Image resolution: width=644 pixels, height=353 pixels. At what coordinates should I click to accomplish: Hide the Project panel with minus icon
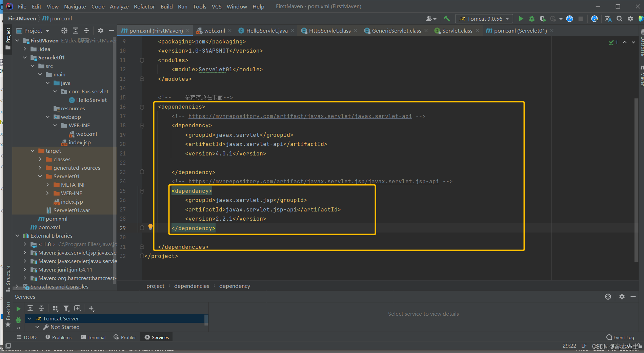pyautogui.click(x=111, y=31)
